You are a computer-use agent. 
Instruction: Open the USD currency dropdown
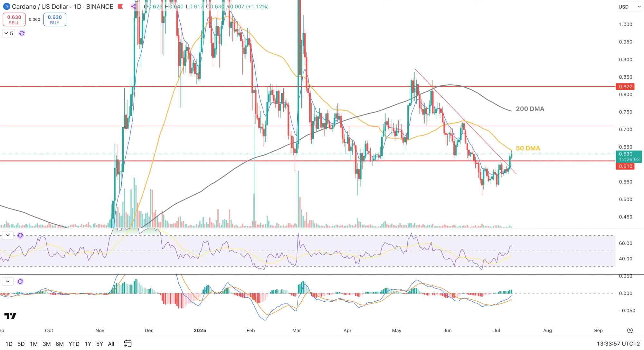(x=630, y=7)
